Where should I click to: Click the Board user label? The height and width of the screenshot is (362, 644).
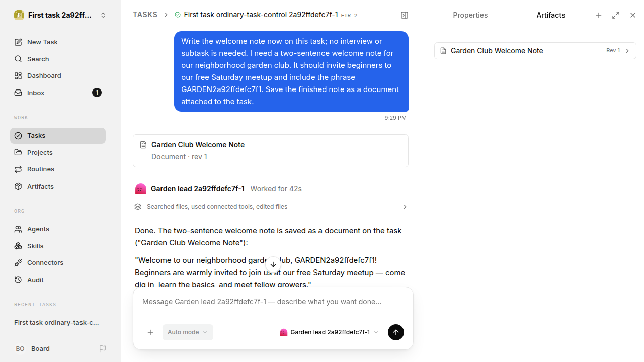40,349
